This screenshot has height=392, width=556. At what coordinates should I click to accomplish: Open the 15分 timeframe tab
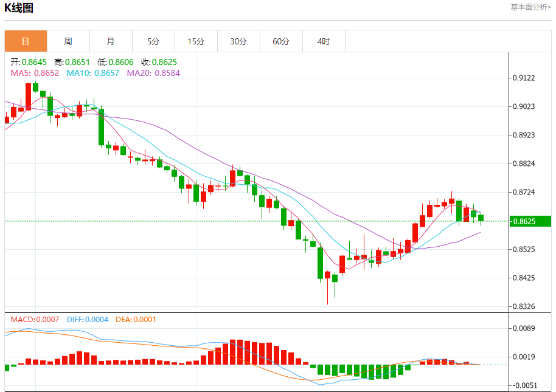click(x=196, y=41)
